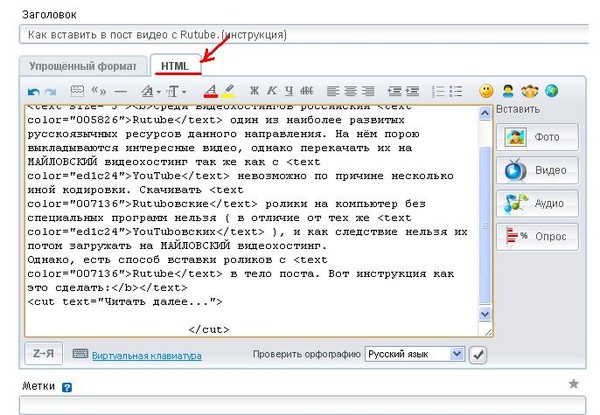Toggle strikethrough formatting icon
The width and height of the screenshot is (600, 415).
[x=307, y=91]
